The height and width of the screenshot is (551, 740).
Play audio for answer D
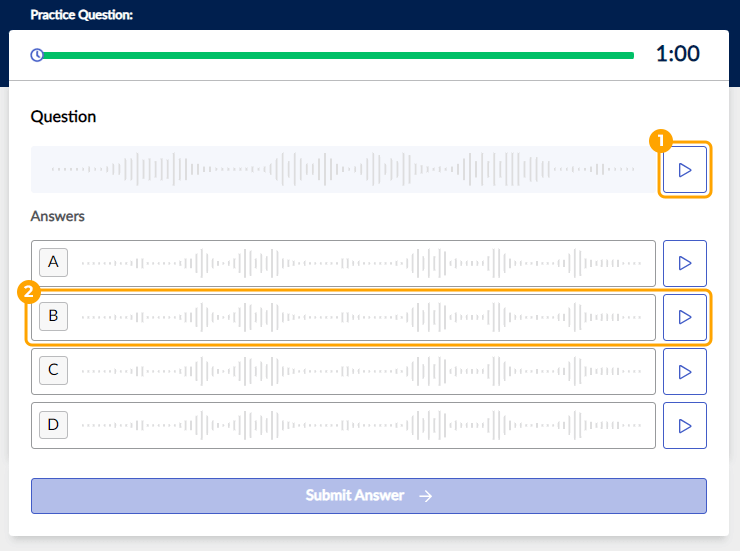tap(685, 425)
